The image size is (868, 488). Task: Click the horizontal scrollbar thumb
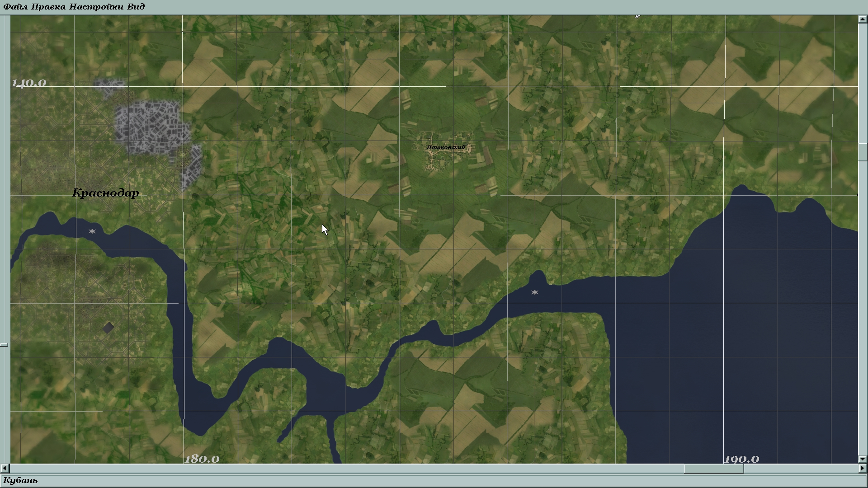(714, 469)
